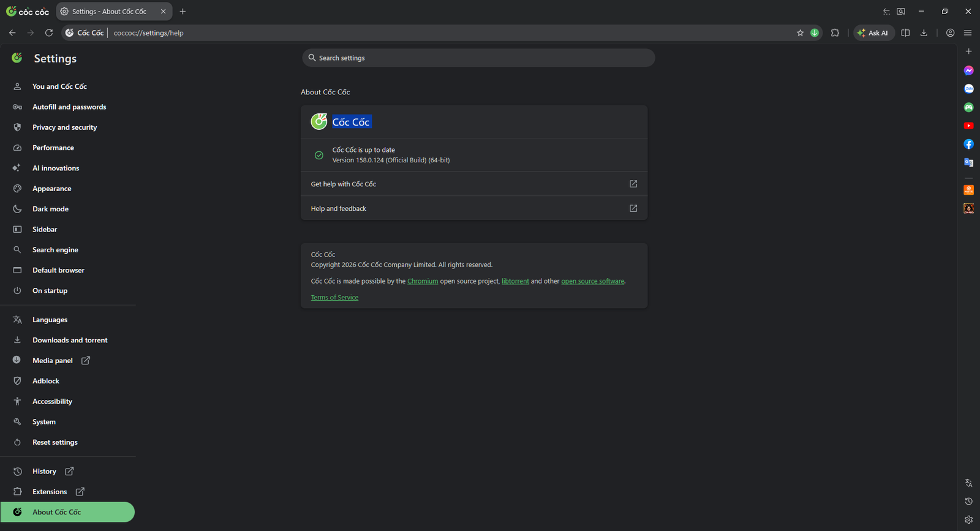This screenshot has width=980, height=531.
Task: Open the green game controller sidebar icon
Action: click(x=968, y=107)
